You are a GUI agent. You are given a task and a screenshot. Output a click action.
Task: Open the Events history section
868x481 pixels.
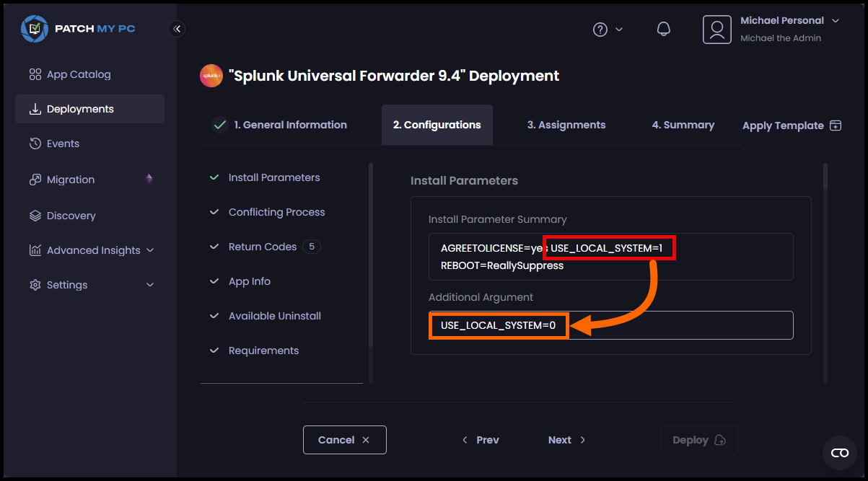tap(63, 143)
